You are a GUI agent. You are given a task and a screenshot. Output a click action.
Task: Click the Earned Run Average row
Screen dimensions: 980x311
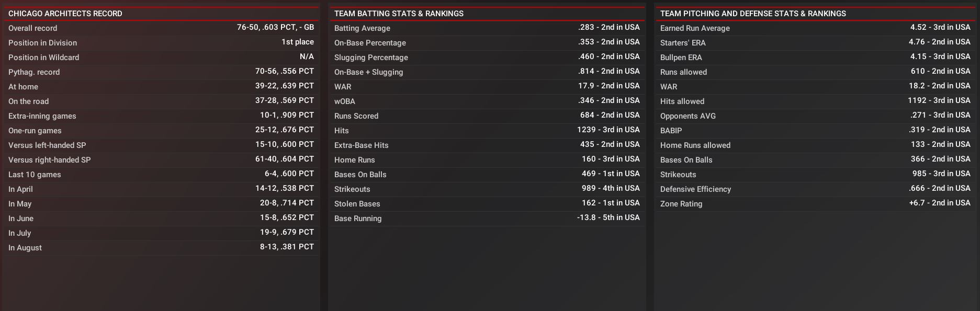click(x=815, y=28)
